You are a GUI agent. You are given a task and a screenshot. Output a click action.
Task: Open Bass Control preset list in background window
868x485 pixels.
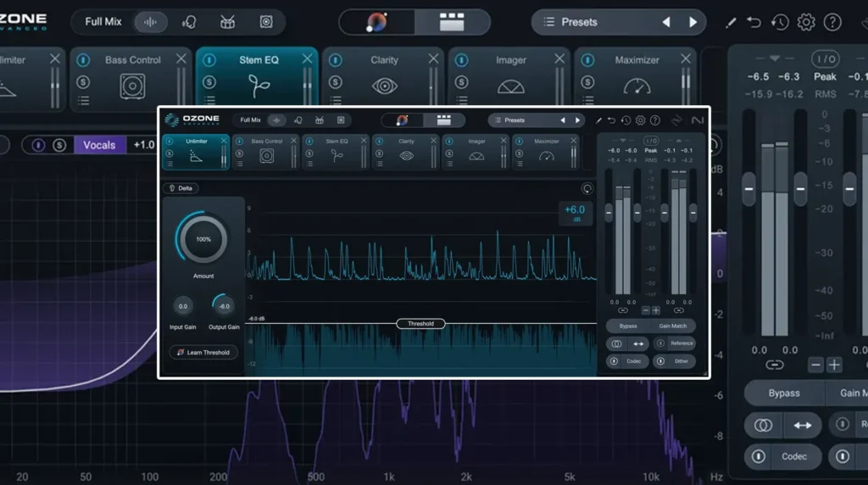pos(83,100)
